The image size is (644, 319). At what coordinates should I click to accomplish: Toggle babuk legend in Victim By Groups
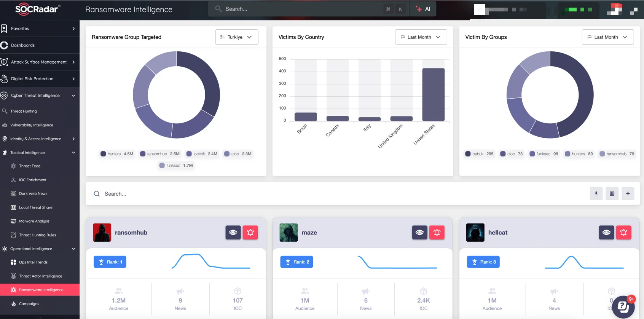(x=479, y=154)
